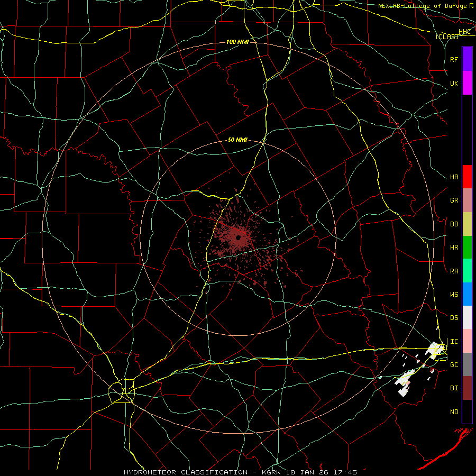Click the BI legend label
The width and height of the screenshot is (476, 476).
(x=454, y=388)
